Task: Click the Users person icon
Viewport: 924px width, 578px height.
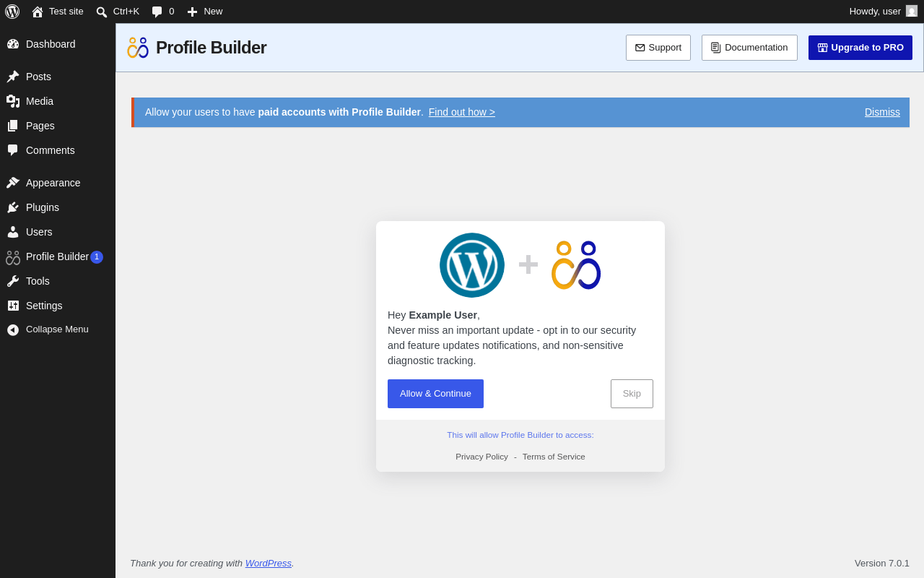Action: click(13, 232)
